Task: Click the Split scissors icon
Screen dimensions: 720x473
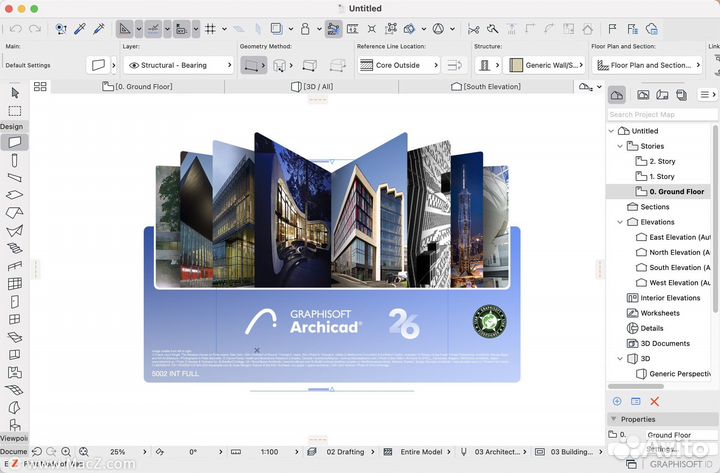Action: pyautogui.click(x=473, y=29)
